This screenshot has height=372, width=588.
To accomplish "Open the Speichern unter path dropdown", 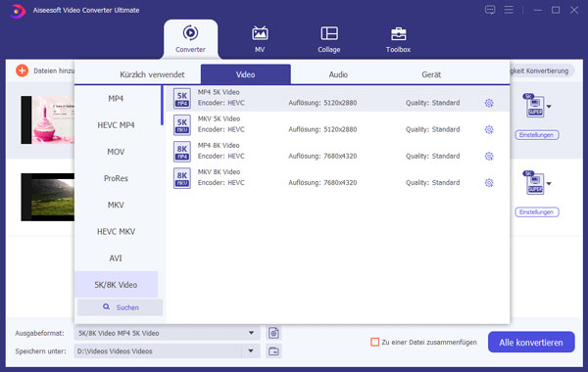I will tap(251, 351).
